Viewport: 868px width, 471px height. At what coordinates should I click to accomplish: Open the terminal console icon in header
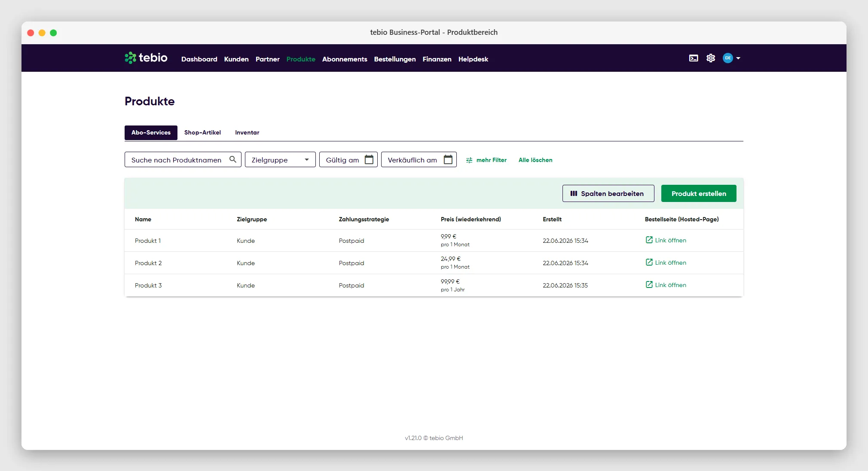click(694, 58)
